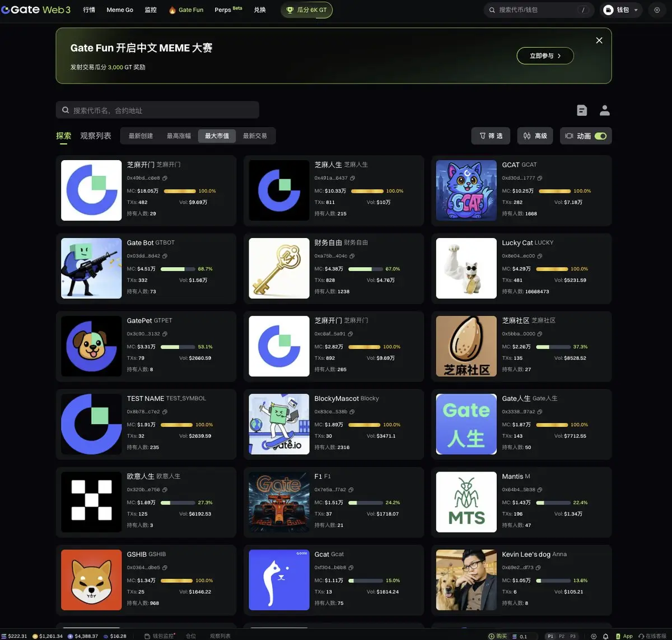Screen dimensions: 672x640
Task: Focus the 搜索代币名, 合约地址 search field
Action: [157, 110]
